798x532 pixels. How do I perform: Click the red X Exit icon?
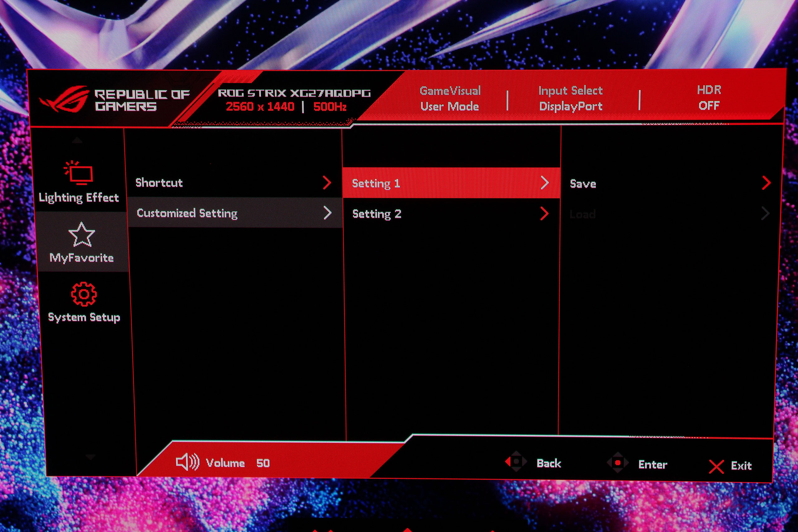click(x=716, y=467)
